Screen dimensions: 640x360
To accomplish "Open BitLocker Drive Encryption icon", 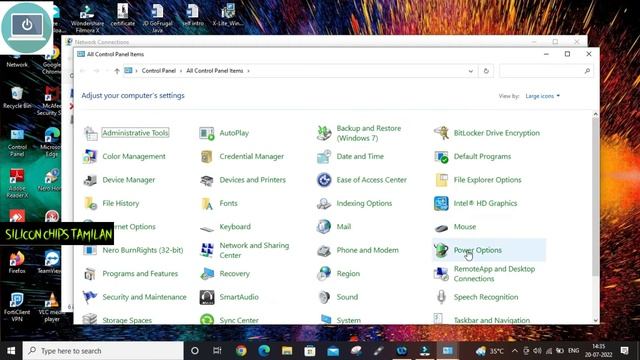I will click(x=441, y=133).
